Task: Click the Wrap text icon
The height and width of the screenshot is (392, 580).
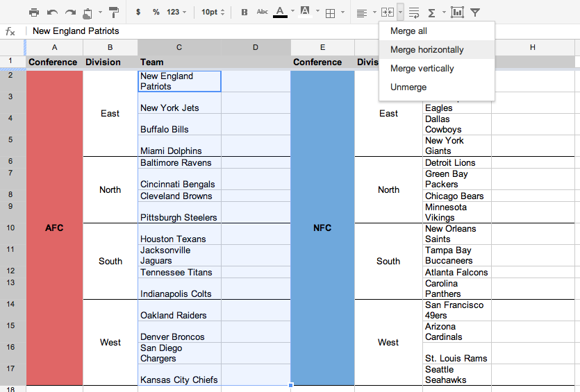Action: click(414, 13)
